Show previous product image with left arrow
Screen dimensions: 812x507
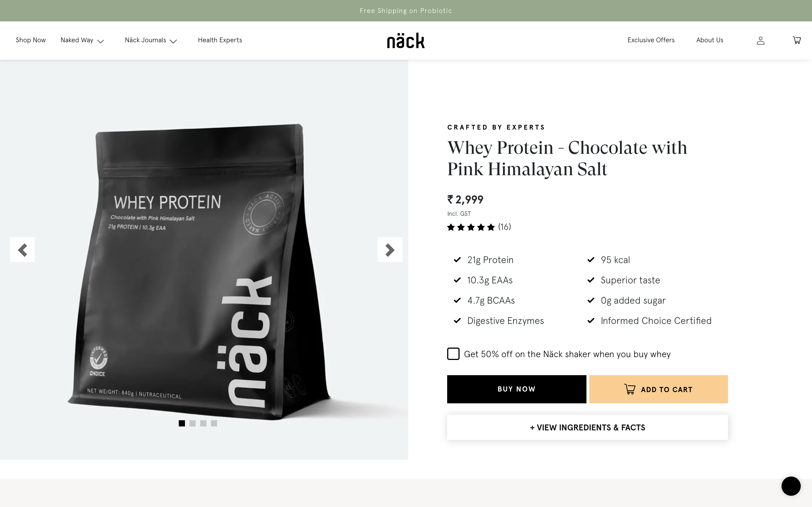point(23,250)
